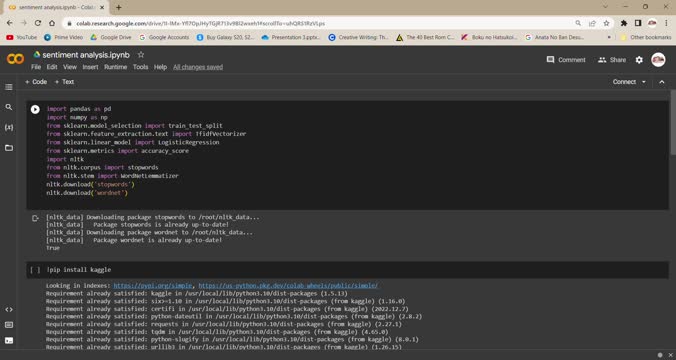
Task: Run the imports code cell
Action: pyautogui.click(x=35, y=110)
